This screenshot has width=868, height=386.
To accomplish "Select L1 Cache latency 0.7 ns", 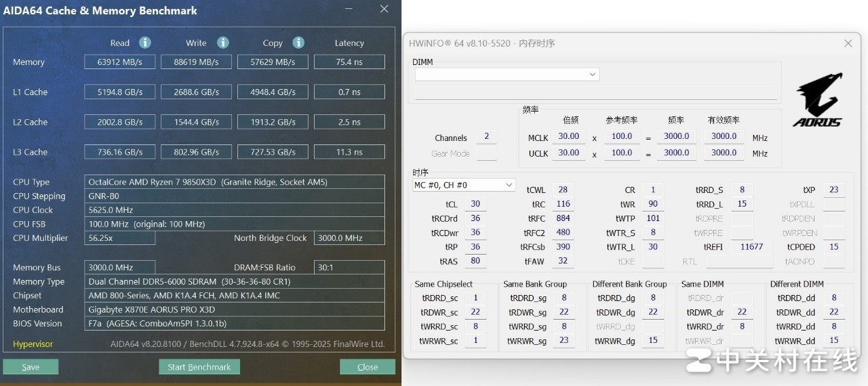I will click(x=350, y=92).
